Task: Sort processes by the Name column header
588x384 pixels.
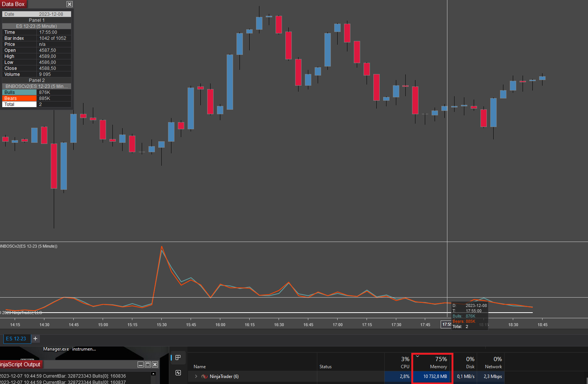Action: click(x=200, y=367)
